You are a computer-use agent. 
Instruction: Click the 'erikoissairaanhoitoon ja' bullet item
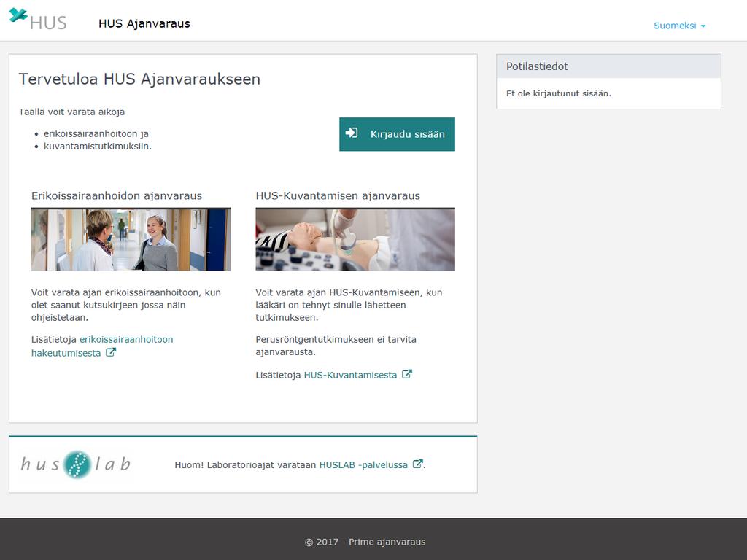[96, 134]
